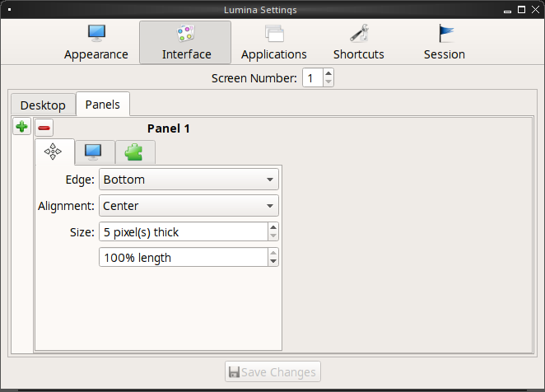
Task: Expand the Alignment dropdown showing Center
Action: (x=189, y=206)
